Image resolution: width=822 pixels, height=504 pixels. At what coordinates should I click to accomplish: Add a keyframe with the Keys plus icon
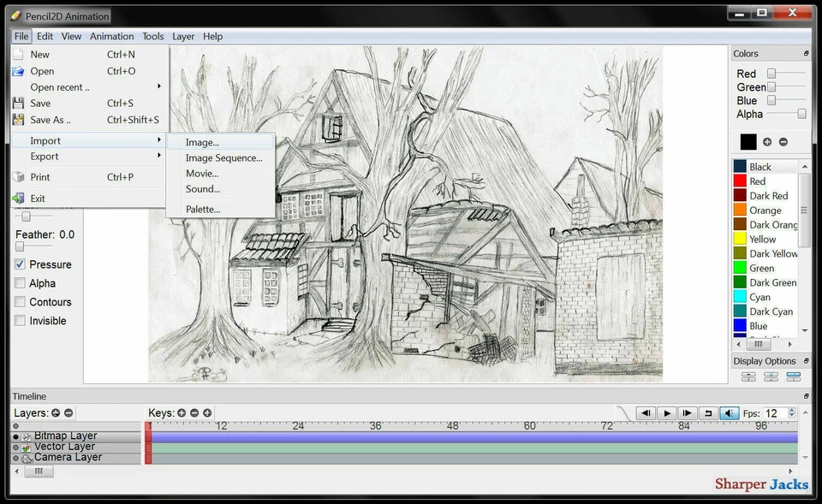click(x=182, y=412)
